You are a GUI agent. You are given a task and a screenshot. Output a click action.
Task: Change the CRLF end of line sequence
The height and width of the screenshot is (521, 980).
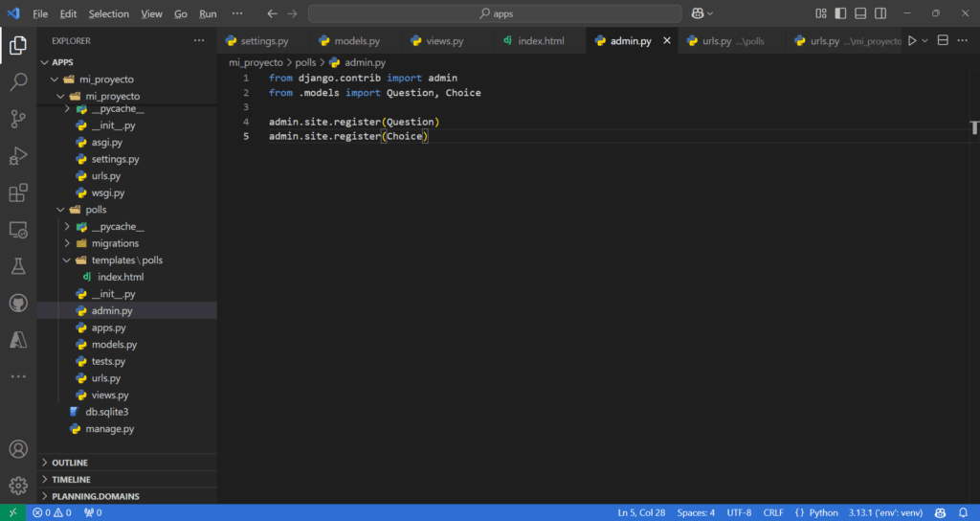(x=773, y=513)
